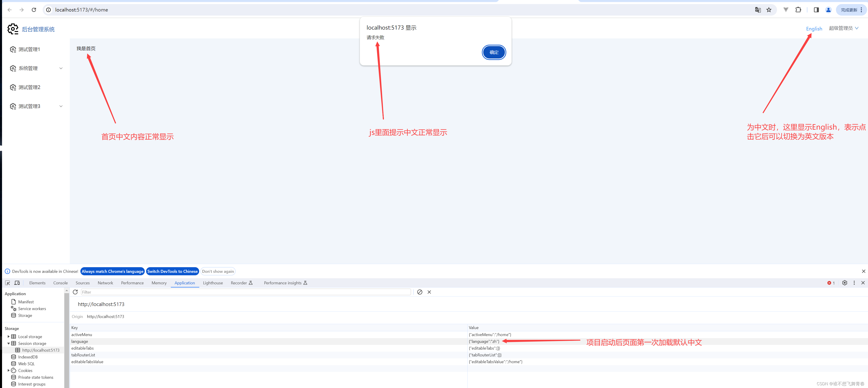This screenshot has width=868, height=388.
Task: Switch to Performance insights tab
Action: (x=285, y=283)
